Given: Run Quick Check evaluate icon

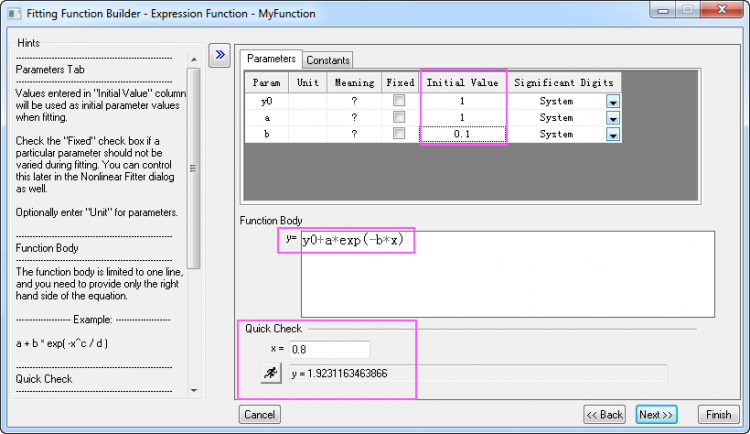Looking at the screenshot, I should coord(271,373).
